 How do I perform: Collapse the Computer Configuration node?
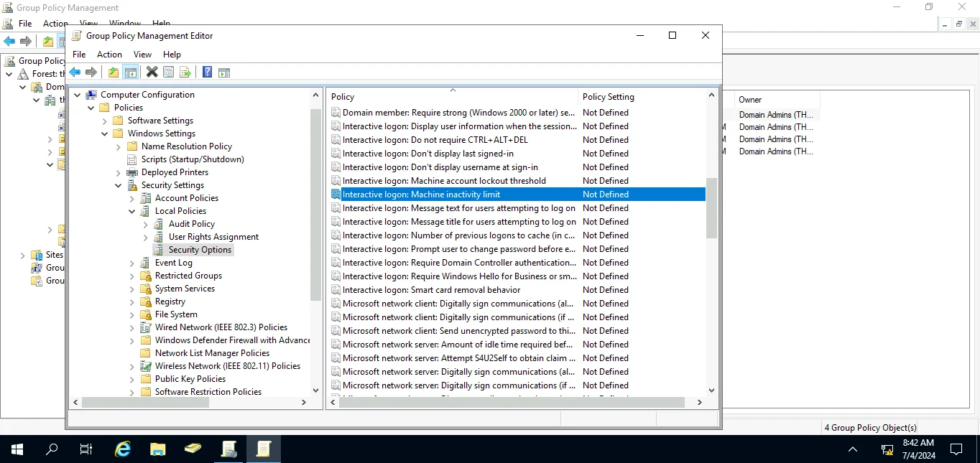pos(78,95)
